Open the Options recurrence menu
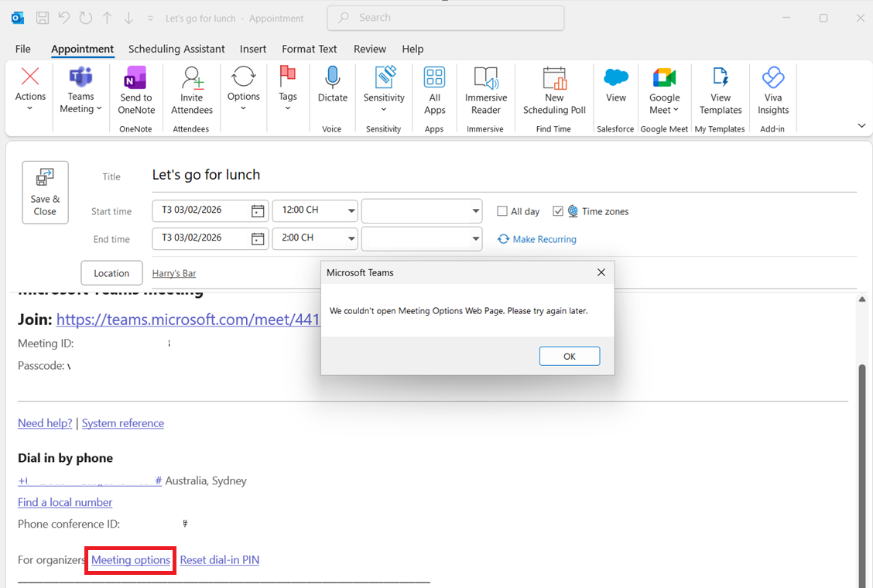The image size is (873, 588). [243, 89]
